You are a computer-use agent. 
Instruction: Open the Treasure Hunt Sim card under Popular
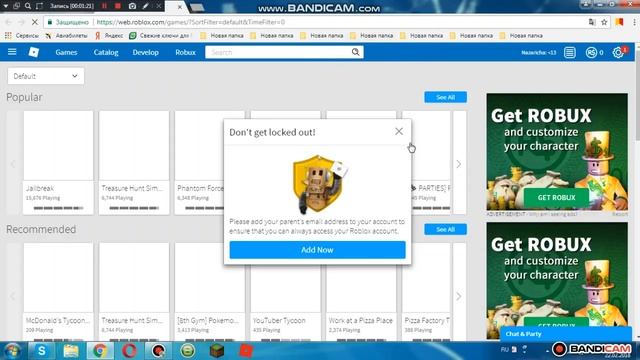coord(134,162)
